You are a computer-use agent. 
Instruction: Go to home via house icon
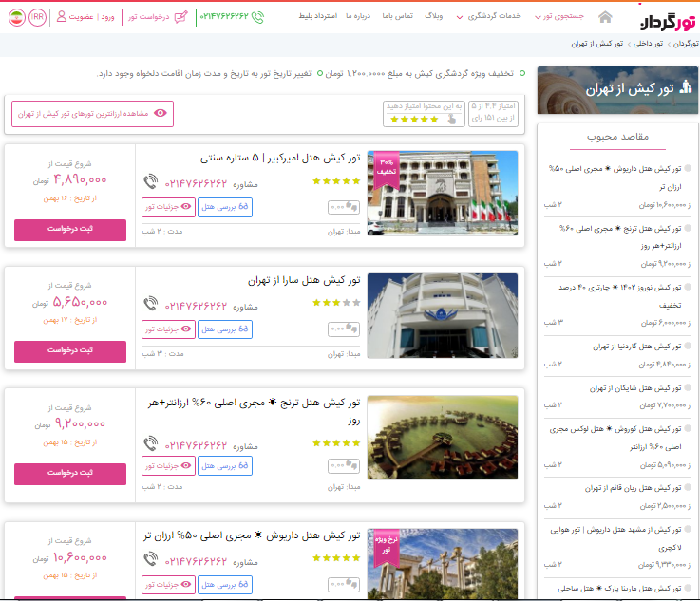tap(605, 17)
